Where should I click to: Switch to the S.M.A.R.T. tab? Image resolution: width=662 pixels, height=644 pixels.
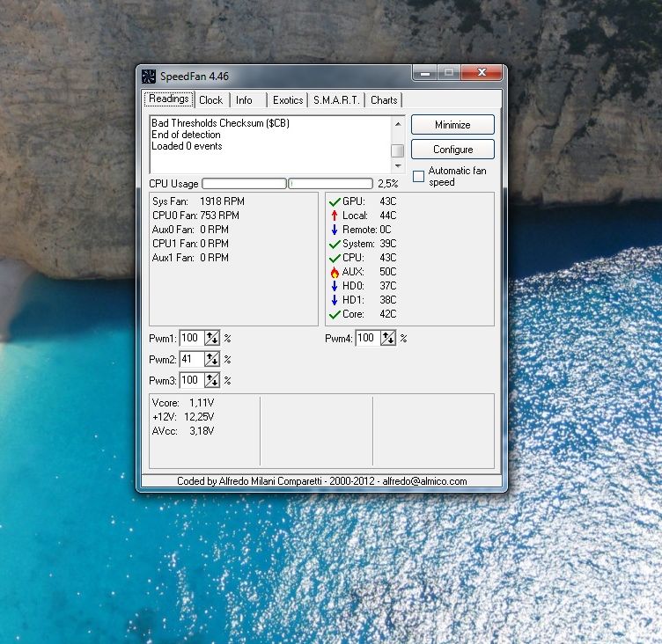(x=336, y=100)
